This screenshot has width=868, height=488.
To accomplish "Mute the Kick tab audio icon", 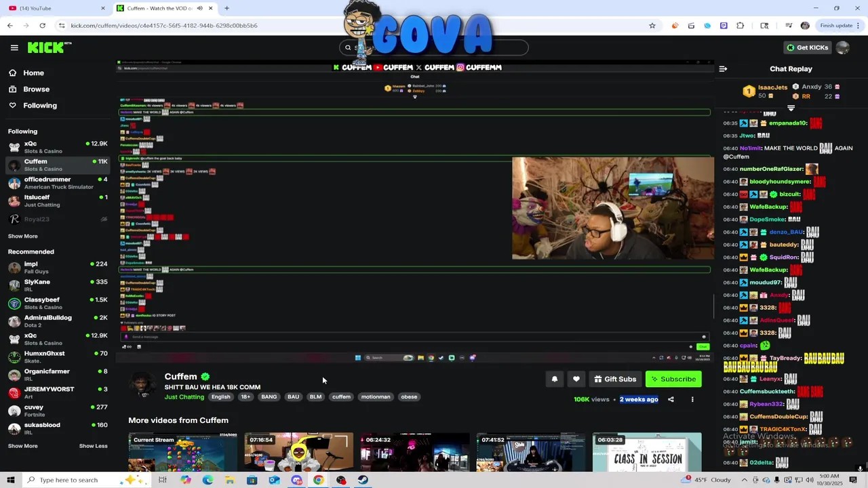I will tap(199, 8).
